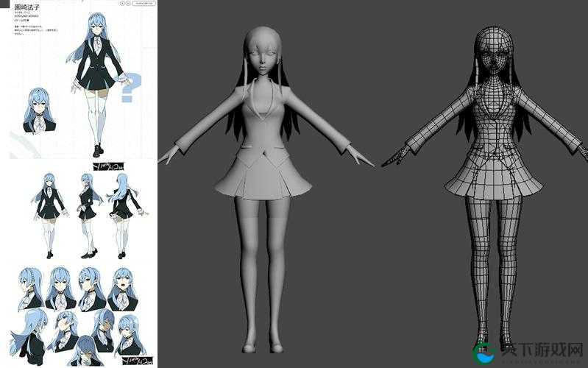Click the open-mouth shouting expression head

click(x=123, y=289)
